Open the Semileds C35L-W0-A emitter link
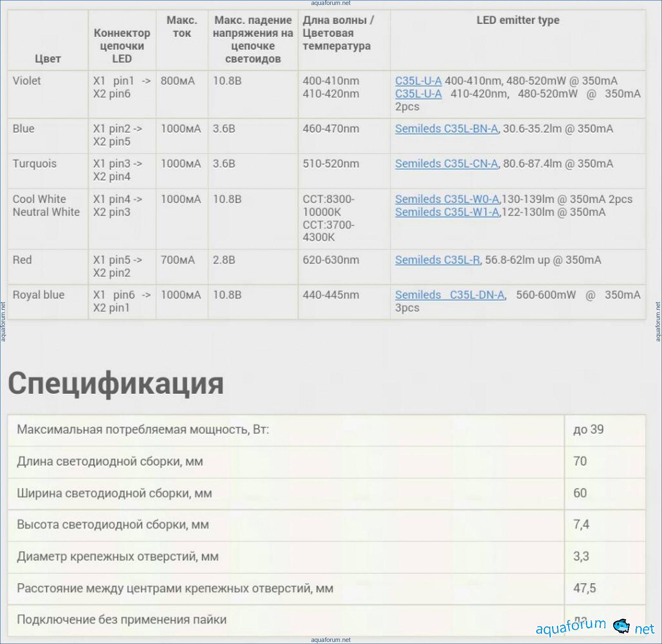Image resolution: width=662 pixels, height=644 pixels. click(447, 199)
